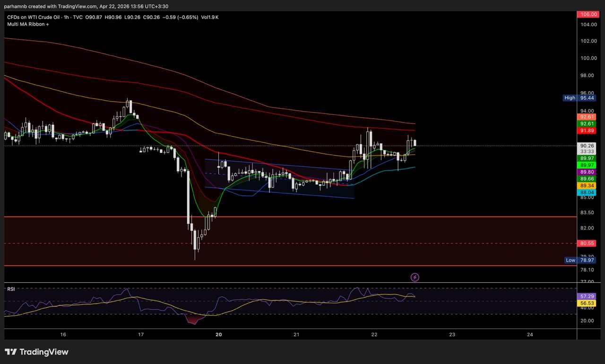
Task: Click the red 91.89 moving average label
Action: point(587,130)
